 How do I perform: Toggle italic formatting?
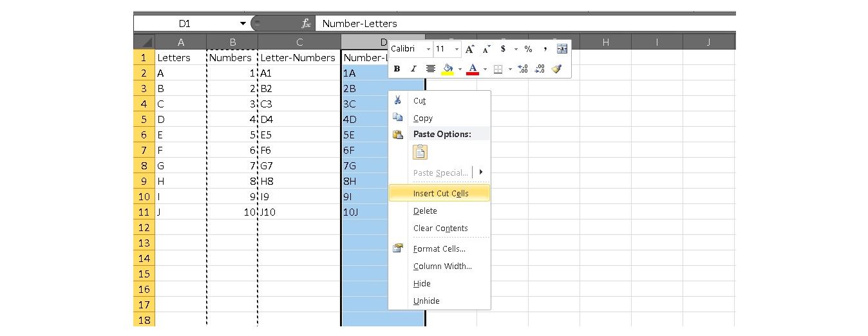[413, 69]
